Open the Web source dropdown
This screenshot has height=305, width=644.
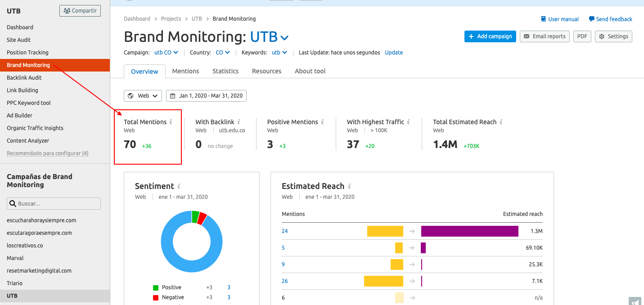point(143,95)
